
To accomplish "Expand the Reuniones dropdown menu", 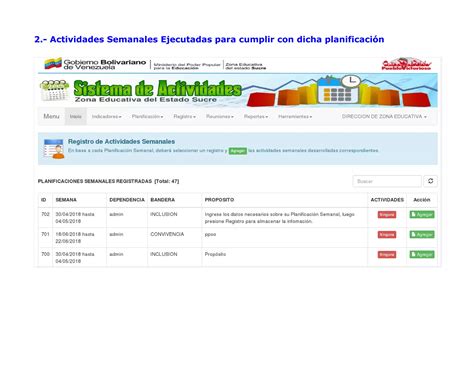I will tap(220, 116).
